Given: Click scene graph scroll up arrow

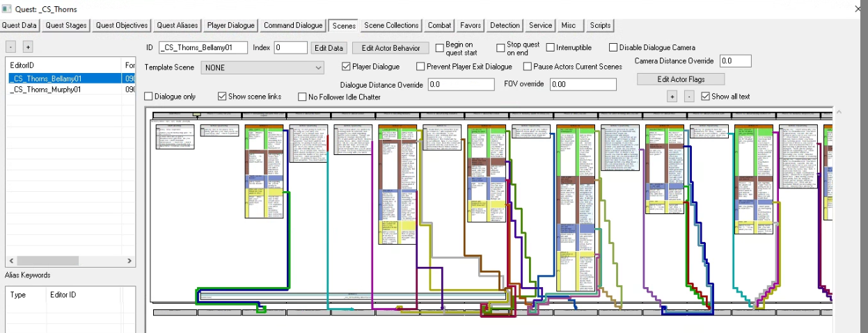Looking at the screenshot, I should (839, 112).
